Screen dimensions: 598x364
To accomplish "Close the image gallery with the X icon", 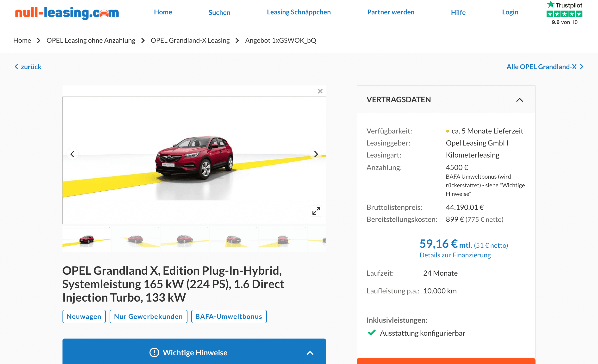I will pyautogui.click(x=320, y=91).
